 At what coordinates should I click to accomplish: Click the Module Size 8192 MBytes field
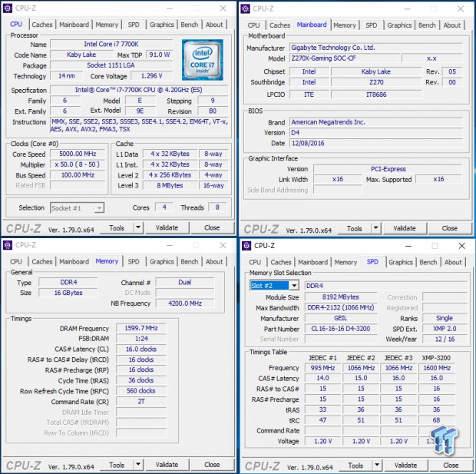point(341,297)
